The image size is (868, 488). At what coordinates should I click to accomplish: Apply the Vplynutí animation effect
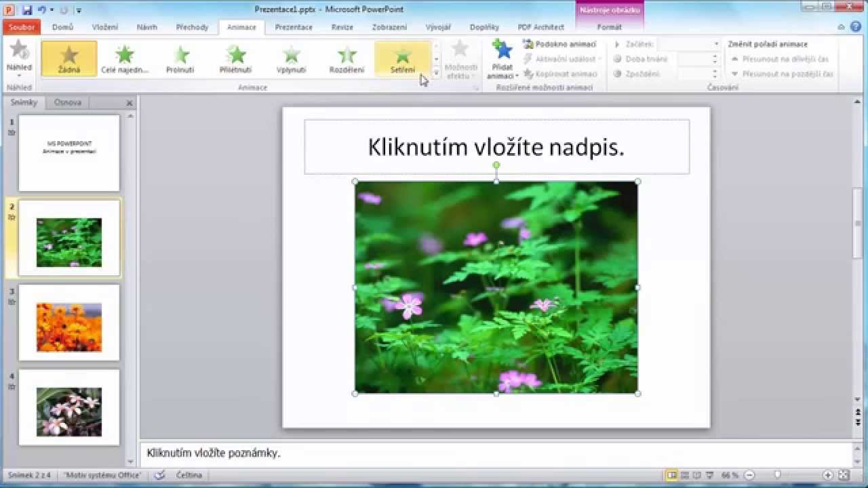click(292, 58)
